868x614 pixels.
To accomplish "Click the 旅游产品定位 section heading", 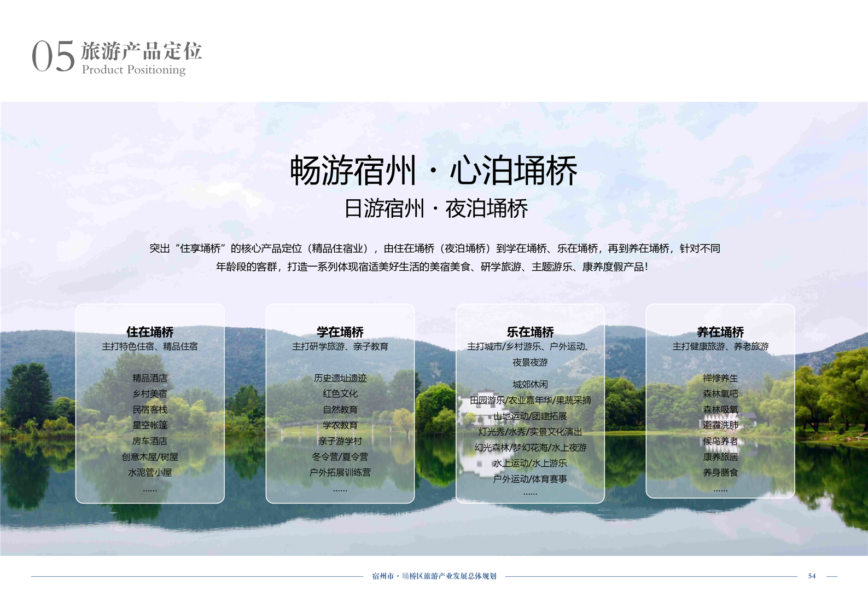I will (142, 51).
